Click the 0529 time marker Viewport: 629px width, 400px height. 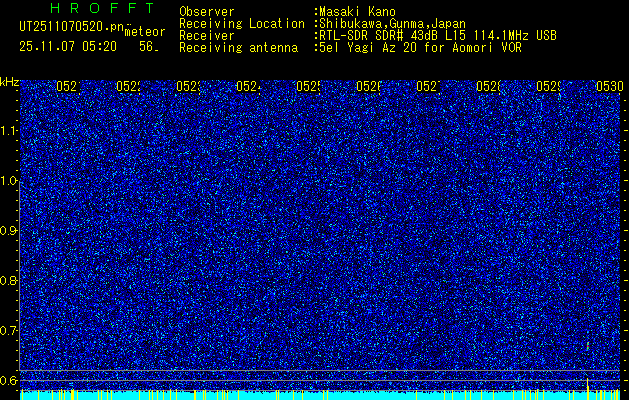pos(548,86)
